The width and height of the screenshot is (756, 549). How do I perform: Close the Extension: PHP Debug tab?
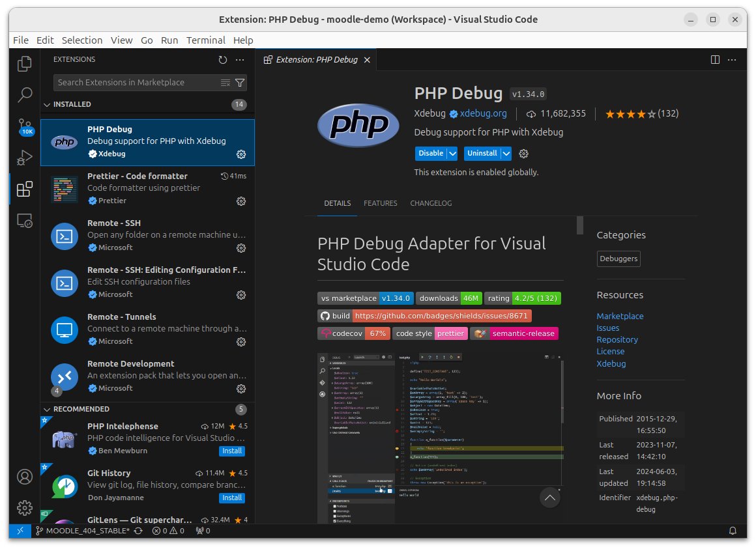point(367,60)
